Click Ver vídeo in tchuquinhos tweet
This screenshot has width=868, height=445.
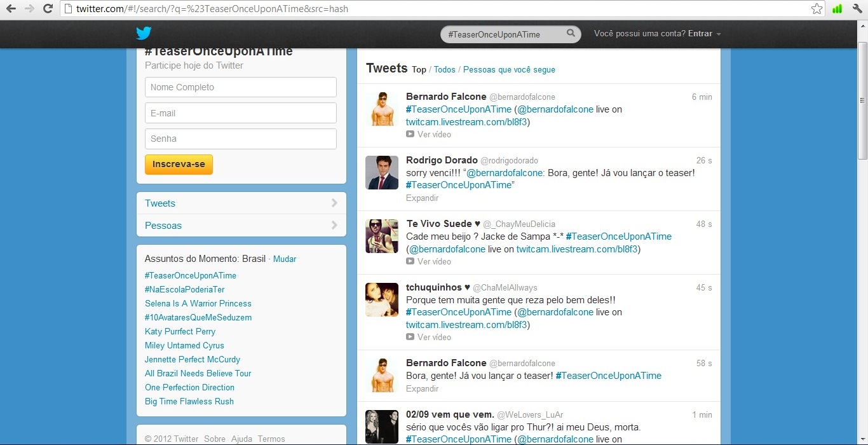434,337
